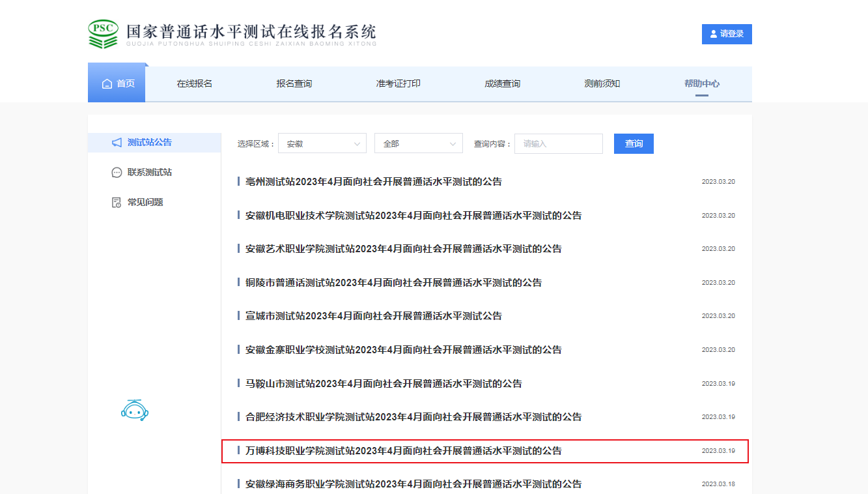Open the 测前须知 menu
Image resolution: width=868 pixels, height=494 pixels.
(x=602, y=83)
